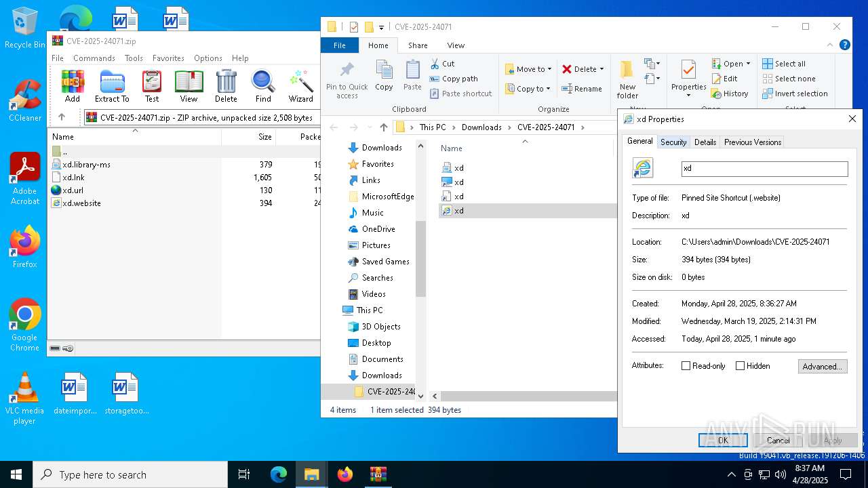Viewport: 868px width, 488px height.
Task: Expand the Open dropdown arrow
Action: 748,64
